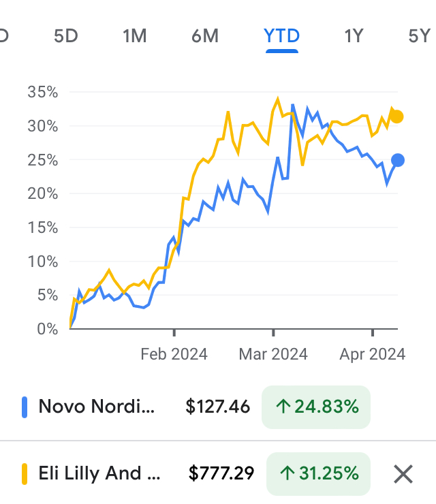This screenshot has width=436, height=504.
Task: Click the 0% y-axis label
Action: pos(48,329)
